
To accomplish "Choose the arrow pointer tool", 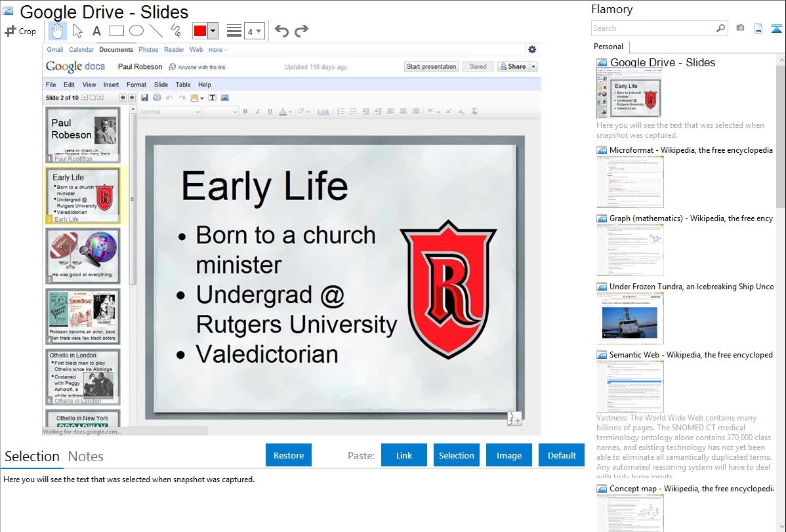I will click(77, 31).
